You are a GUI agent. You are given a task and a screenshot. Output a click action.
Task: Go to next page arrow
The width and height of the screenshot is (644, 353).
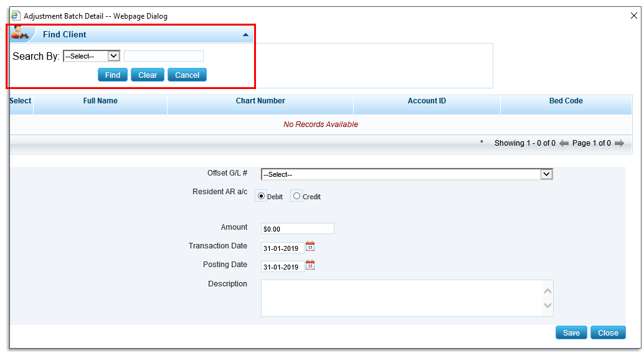click(619, 143)
